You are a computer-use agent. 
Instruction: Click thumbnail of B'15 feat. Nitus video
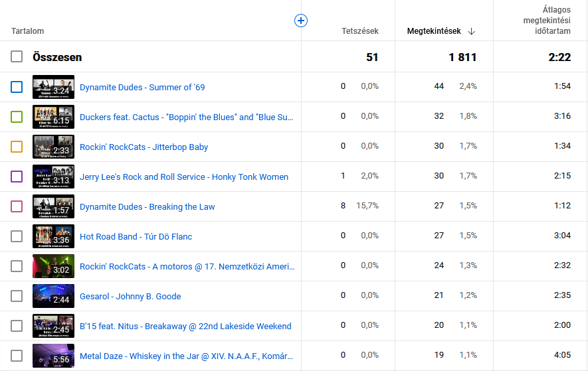[x=53, y=326]
